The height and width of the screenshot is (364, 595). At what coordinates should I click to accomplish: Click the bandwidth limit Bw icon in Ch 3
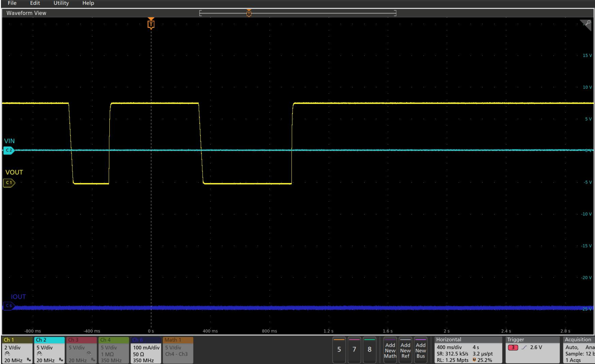(93, 360)
